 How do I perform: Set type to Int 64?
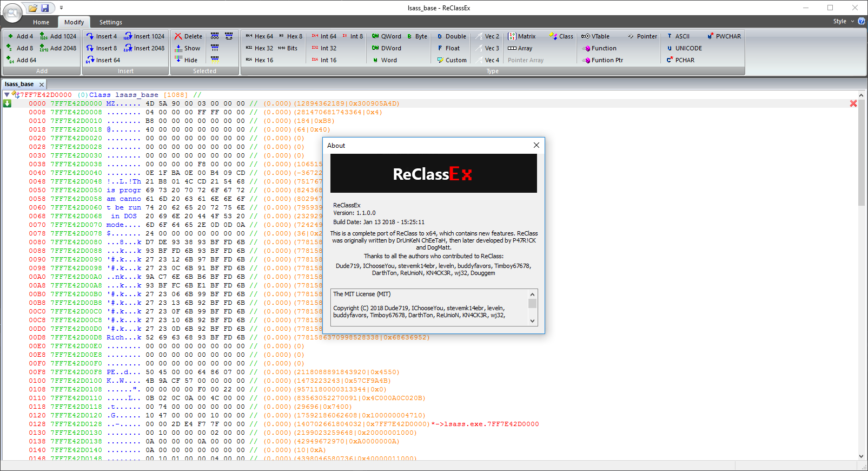324,36
